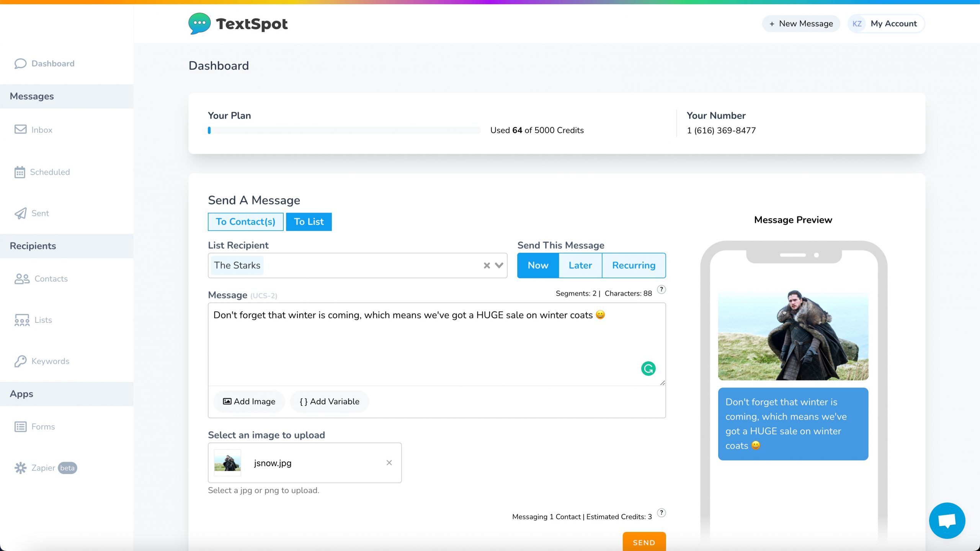
Task: Switch to To Contact(s) tab
Action: (x=245, y=222)
